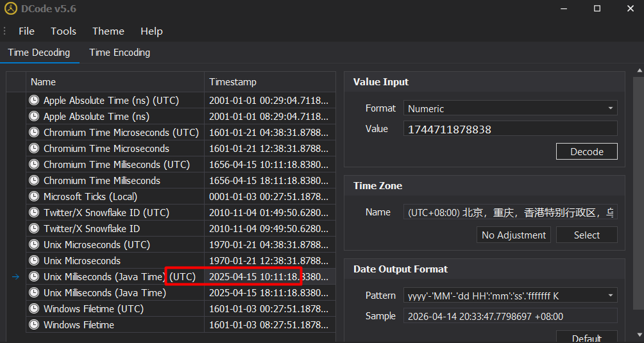
Task: Click clock icon beside Chromium Time Microseconds (UTC)
Action: [x=34, y=133]
